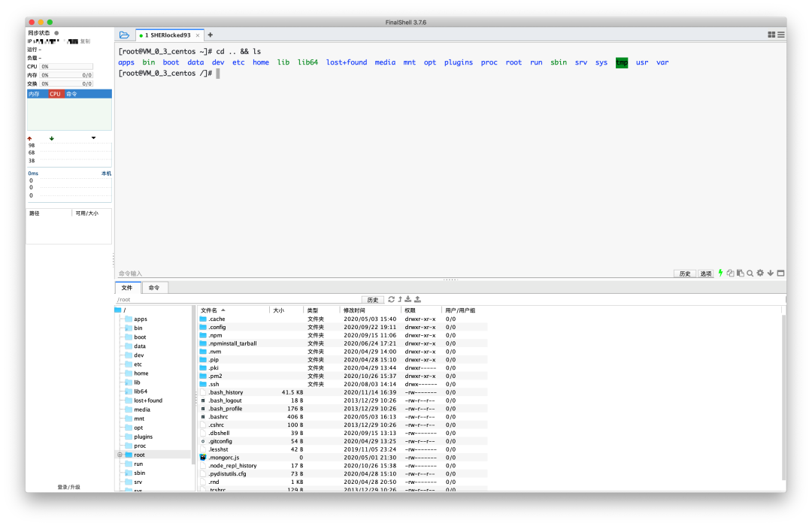Select the .mongorc.js file row

pyautogui.click(x=343, y=458)
